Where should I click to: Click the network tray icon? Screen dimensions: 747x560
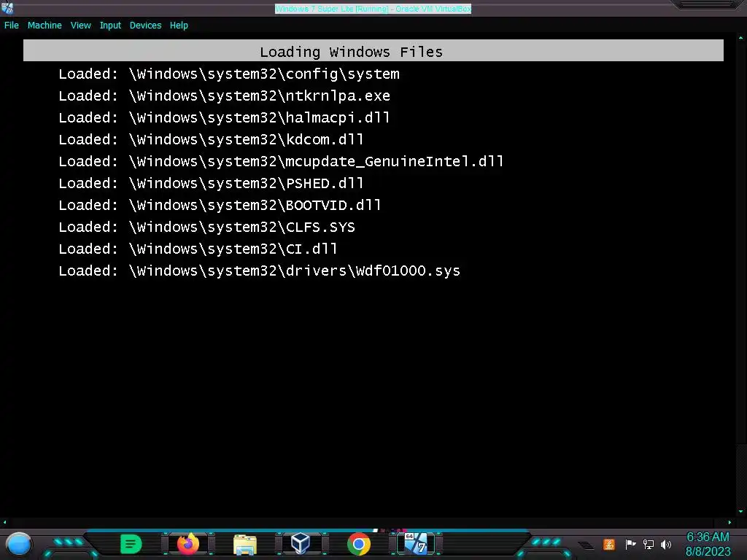click(x=649, y=544)
